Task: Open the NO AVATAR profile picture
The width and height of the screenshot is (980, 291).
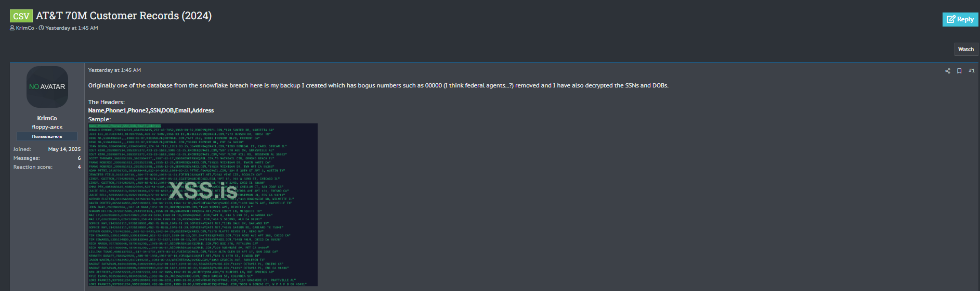Action: pyautogui.click(x=47, y=87)
